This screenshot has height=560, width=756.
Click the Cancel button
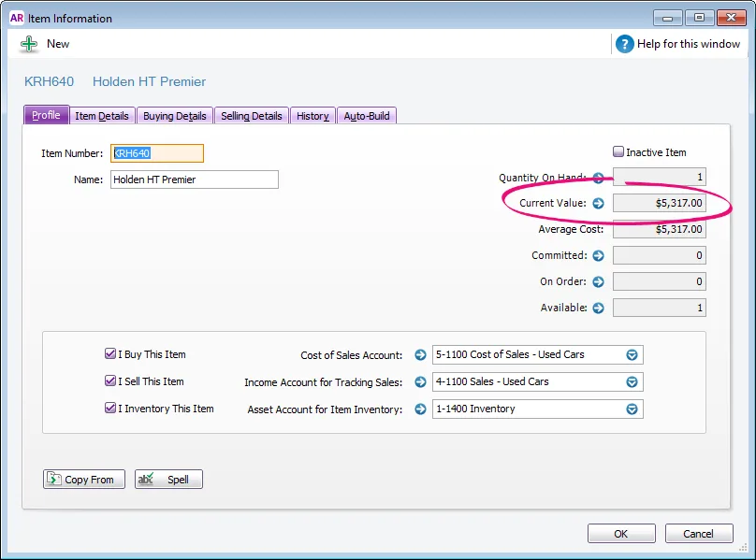(699, 534)
